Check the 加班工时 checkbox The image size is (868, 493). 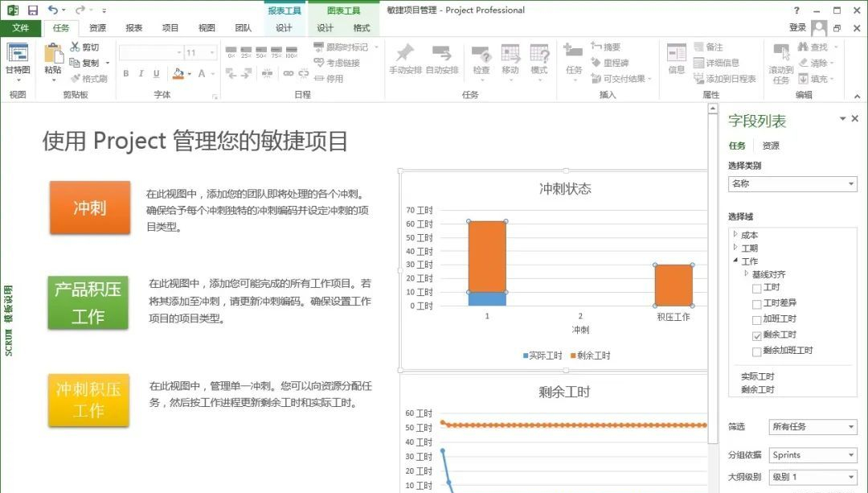pos(757,319)
